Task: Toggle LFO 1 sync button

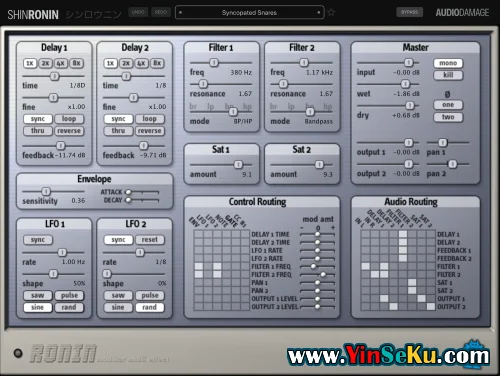Action: coord(38,240)
